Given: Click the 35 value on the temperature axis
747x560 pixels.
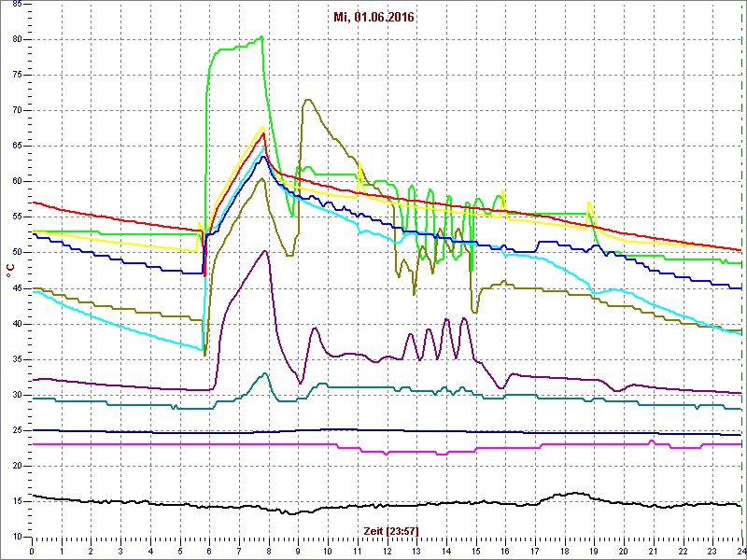Looking at the screenshot, I should (x=17, y=359).
